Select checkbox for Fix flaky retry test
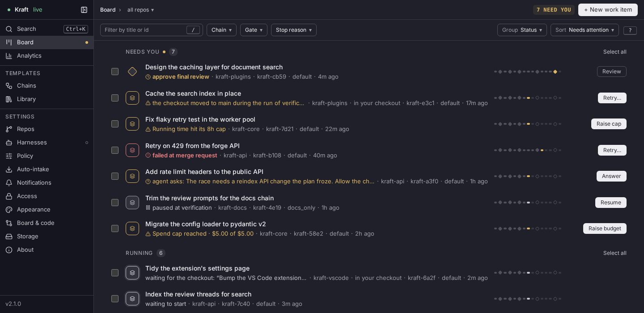 coord(115,124)
